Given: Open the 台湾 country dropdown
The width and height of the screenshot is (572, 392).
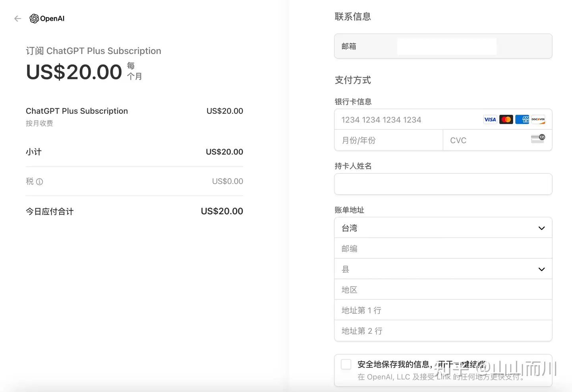Looking at the screenshot, I should 443,228.
